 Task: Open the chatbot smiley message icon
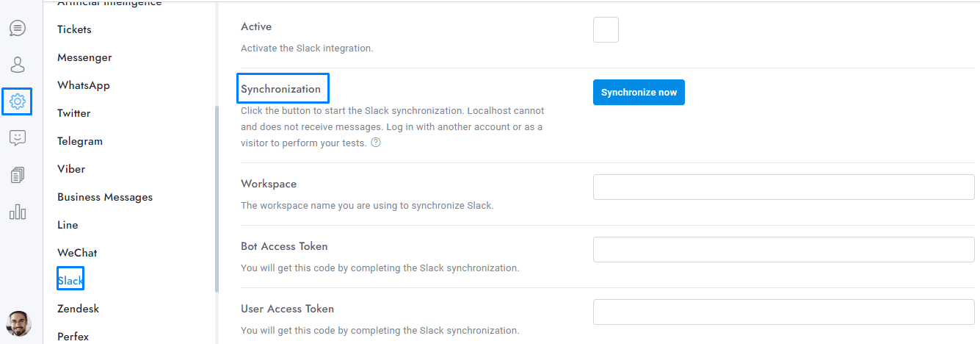point(18,137)
